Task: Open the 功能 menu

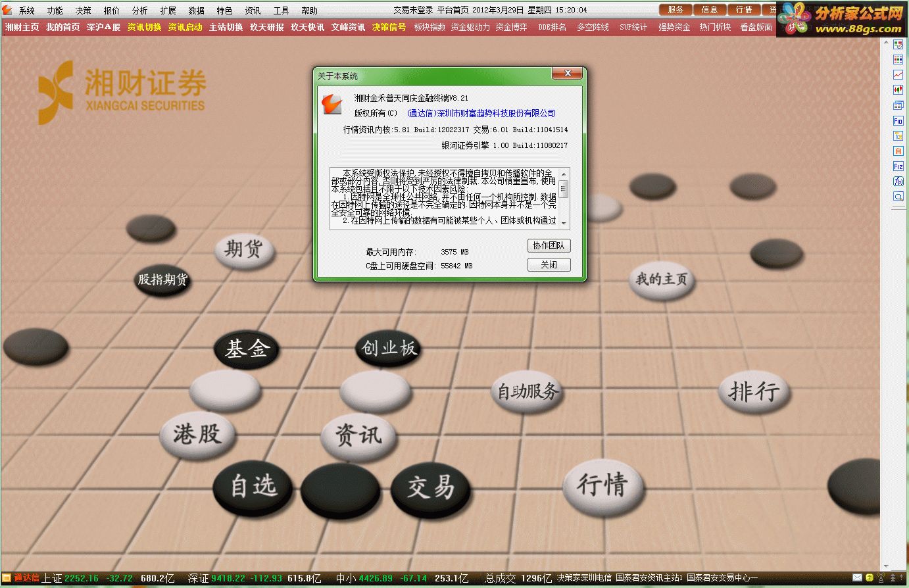Action: [x=55, y=11]
